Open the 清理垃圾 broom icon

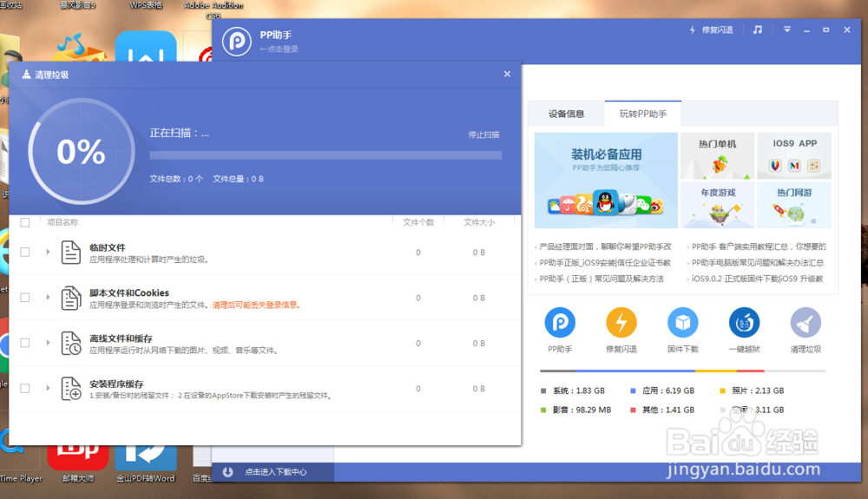coord(806,323)
